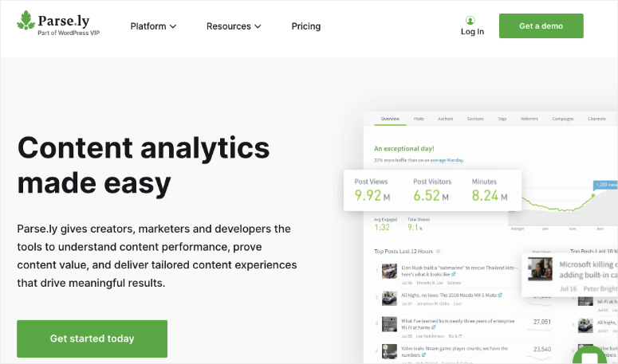Select the Channels tab in dashboard
The width and height of the screenshot is (618, 364).
tap(596, 119)
